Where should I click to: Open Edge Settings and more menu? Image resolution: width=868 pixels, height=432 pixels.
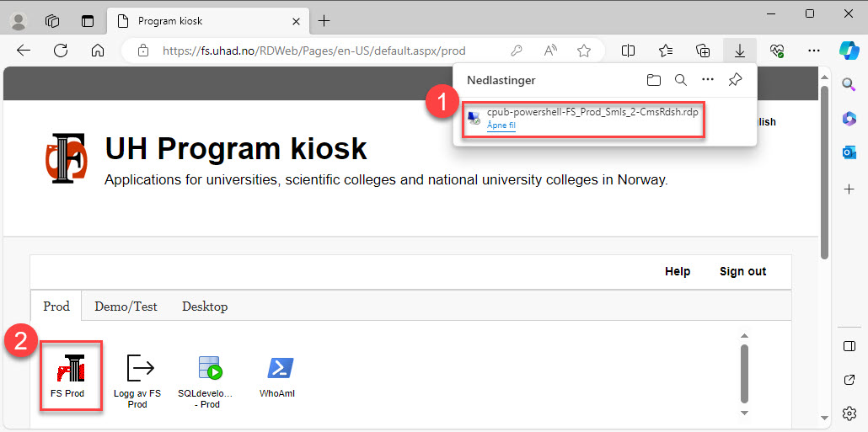[813, 51]
